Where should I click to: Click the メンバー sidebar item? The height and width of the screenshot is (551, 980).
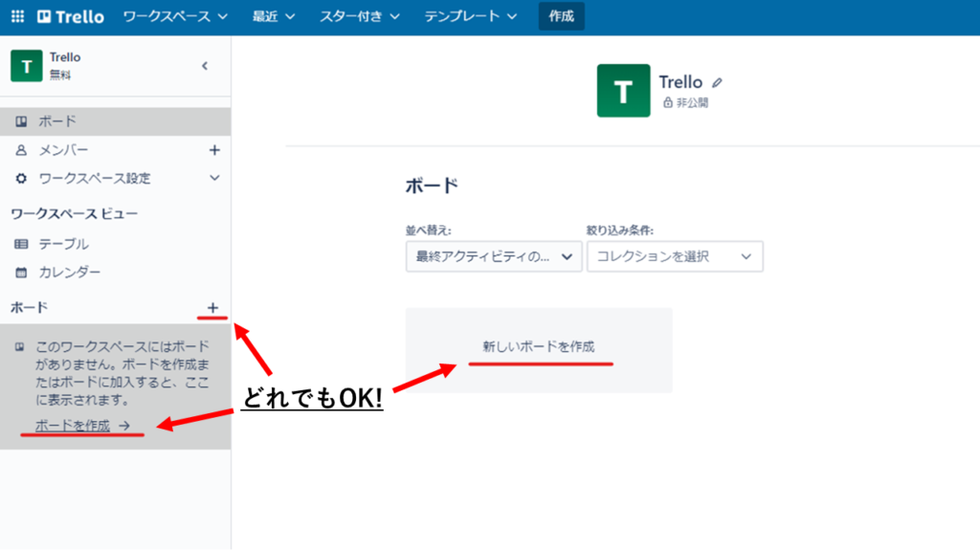pos(67,149)
